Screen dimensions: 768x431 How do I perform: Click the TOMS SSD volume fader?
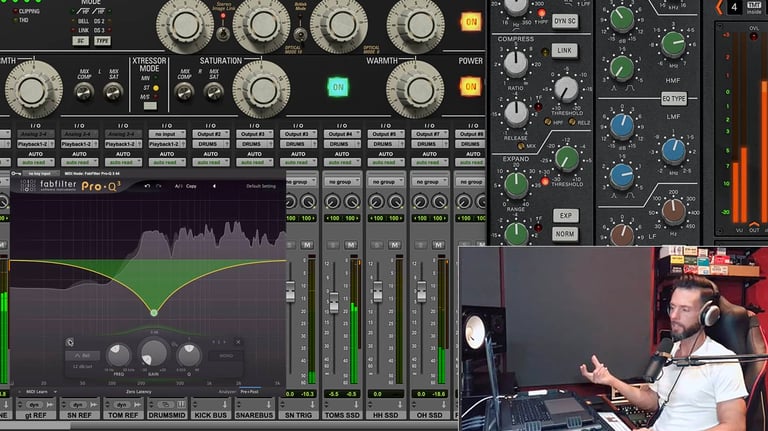pos(334,303)
